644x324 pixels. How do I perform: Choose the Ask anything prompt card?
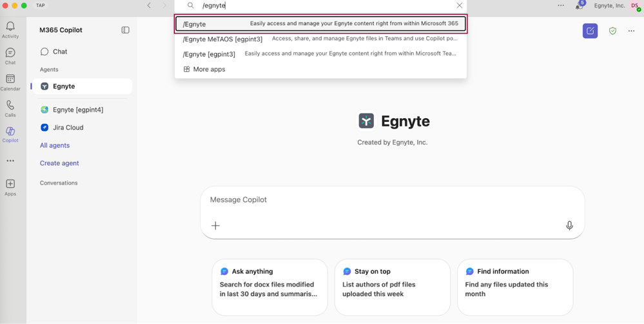[x=270, y=287]
